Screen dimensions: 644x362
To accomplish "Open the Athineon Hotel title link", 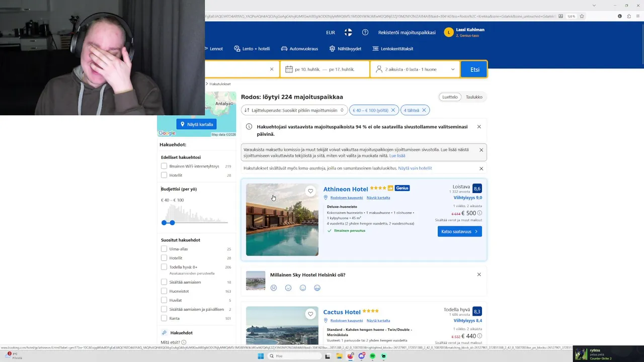I will click(x=346, y=189).
